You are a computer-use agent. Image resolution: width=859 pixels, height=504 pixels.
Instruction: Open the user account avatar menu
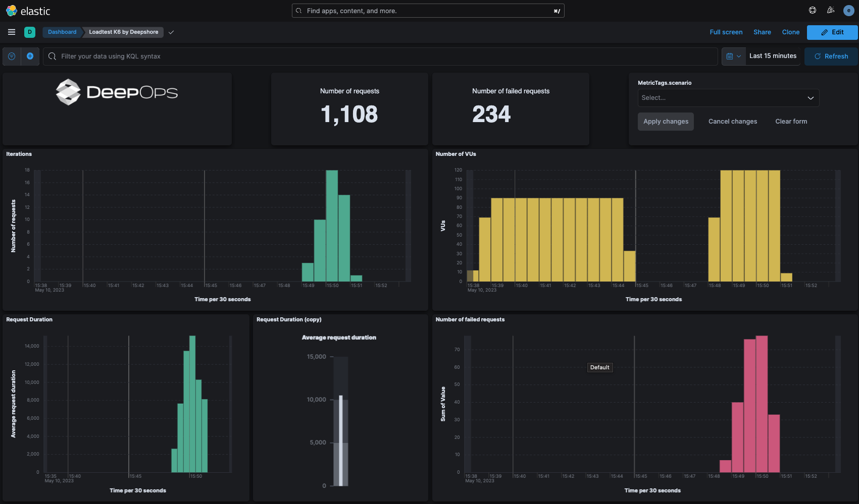[x=849, y=10]
